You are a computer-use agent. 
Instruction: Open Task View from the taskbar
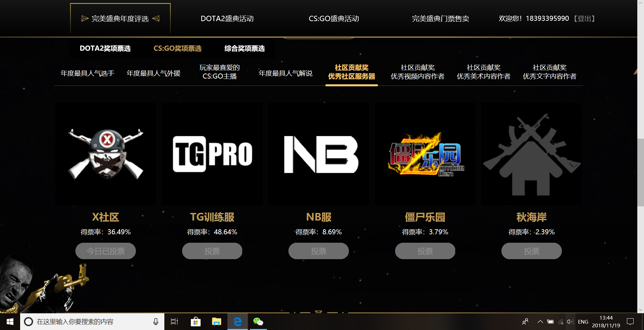(x=174, y=322)
